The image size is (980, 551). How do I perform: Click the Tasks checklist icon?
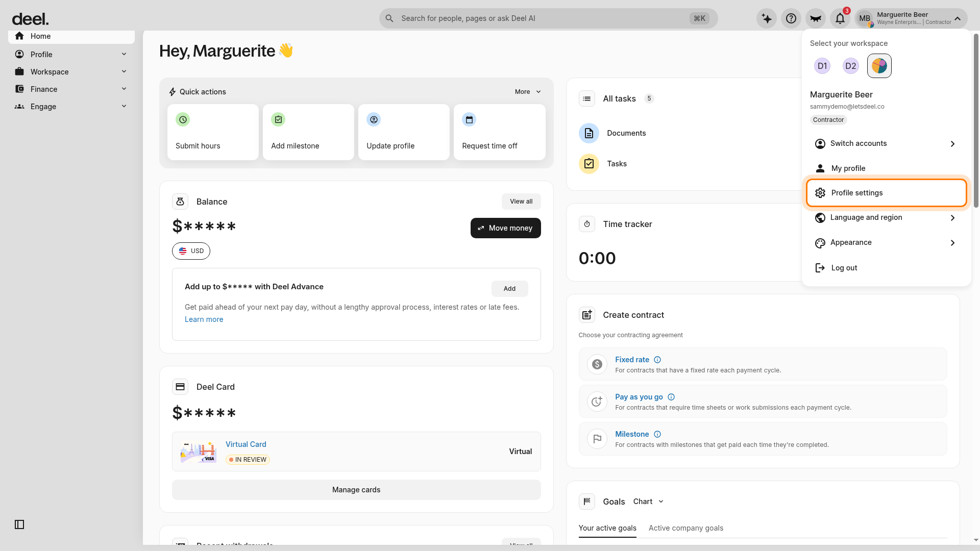click(589, 164)
